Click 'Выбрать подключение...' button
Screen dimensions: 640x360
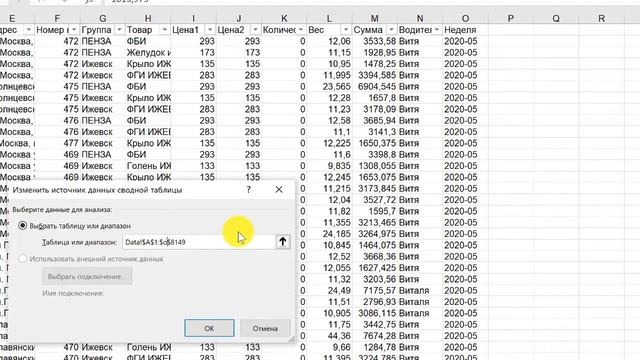(x=87, y=276)
